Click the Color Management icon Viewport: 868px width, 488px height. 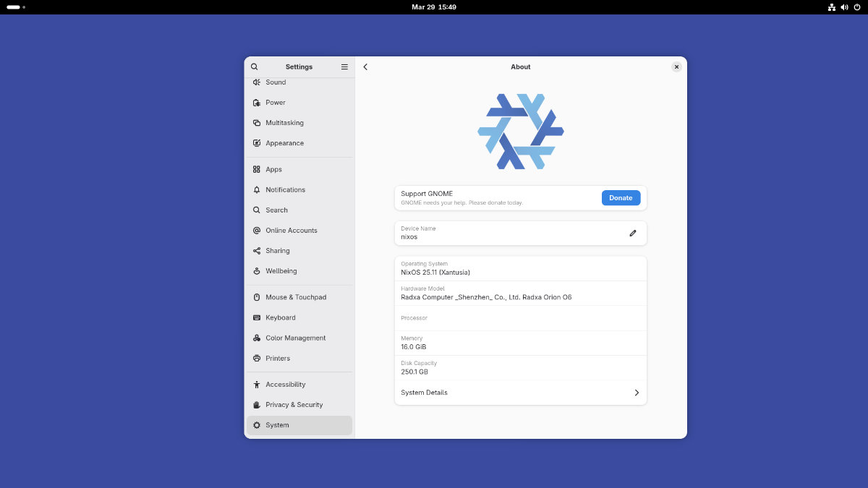[257, 338]
